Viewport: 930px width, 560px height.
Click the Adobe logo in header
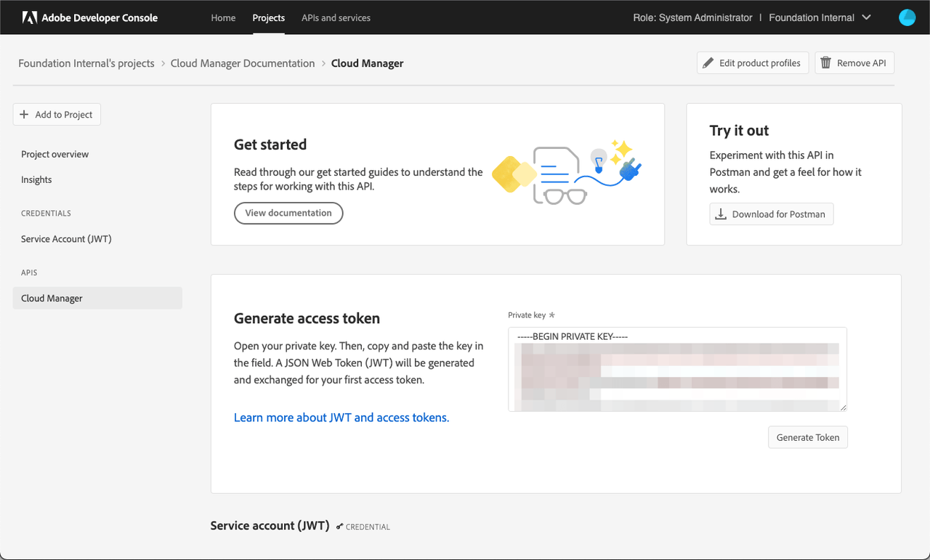click(29, 17)
